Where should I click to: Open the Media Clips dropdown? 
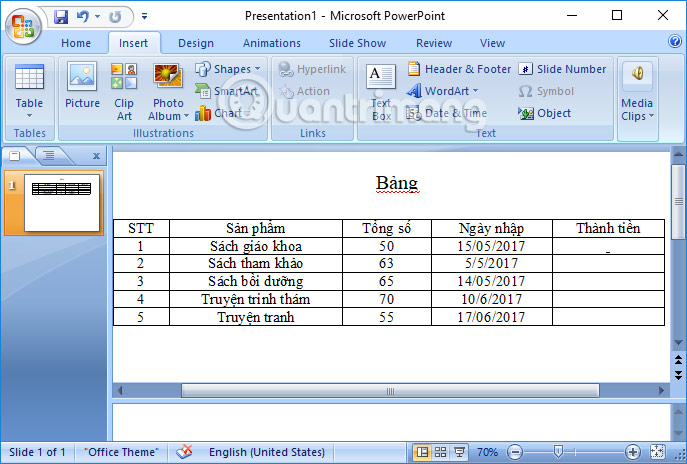pyautogui.click(x=637, y=92)
